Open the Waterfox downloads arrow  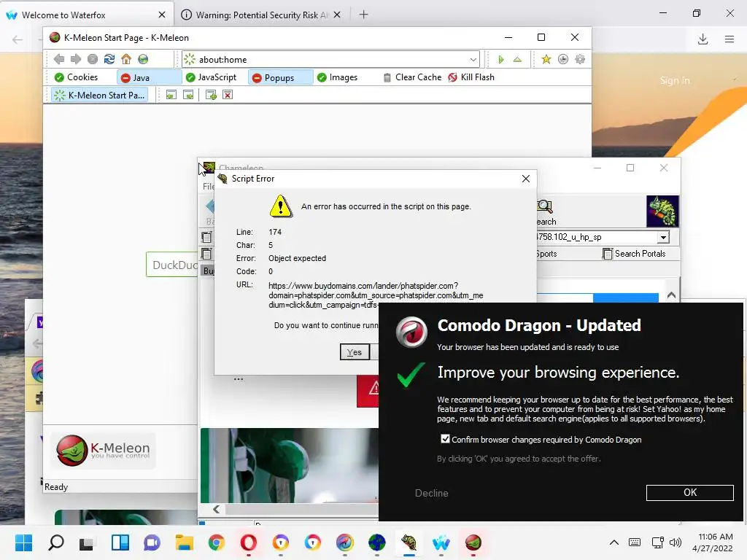pos(703,39)
